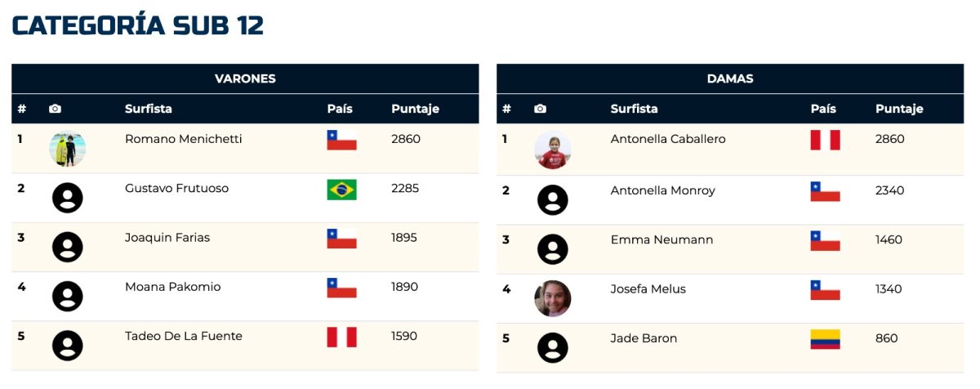Open Antonella Caballero's profile photo
Image resolution: width=980 pixels, height=389 pixels.
(x=553, y=150)
